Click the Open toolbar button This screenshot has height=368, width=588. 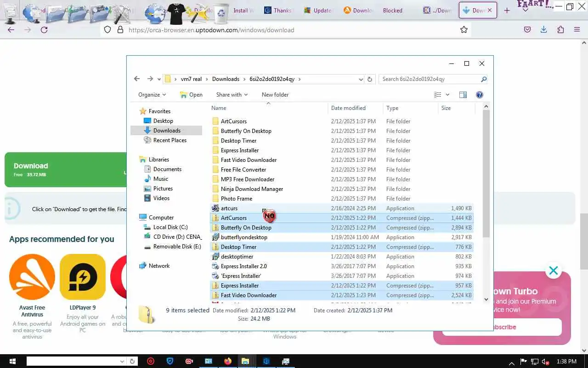(191, 95)
